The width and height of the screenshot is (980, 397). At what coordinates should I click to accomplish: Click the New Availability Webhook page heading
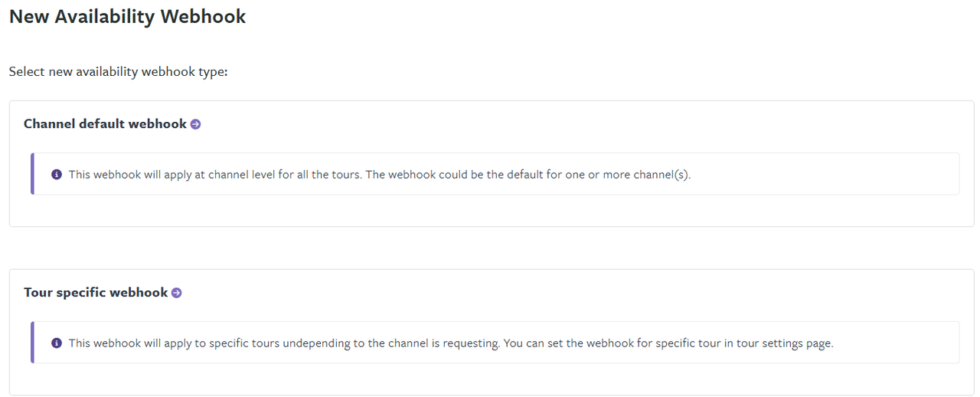(127, 16)
